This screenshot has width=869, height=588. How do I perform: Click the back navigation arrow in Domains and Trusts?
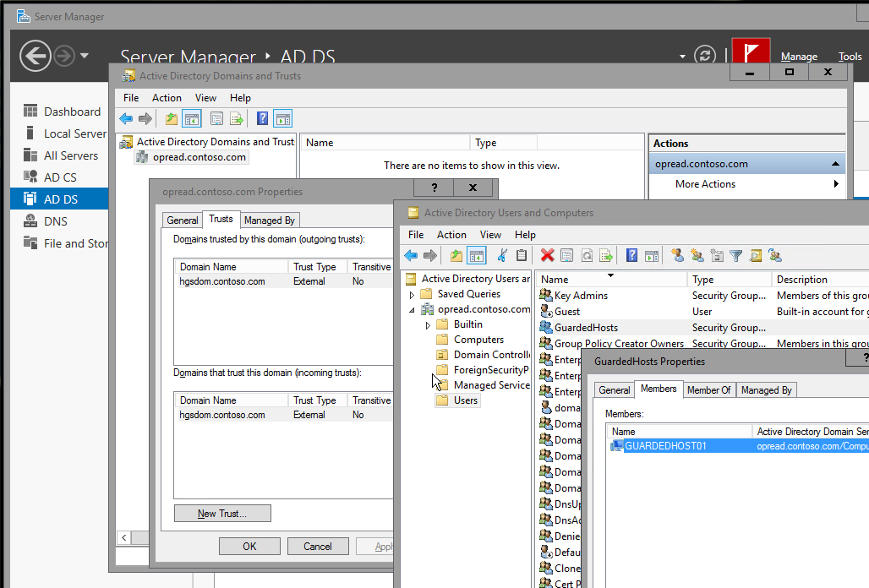[x=125, y=118]
